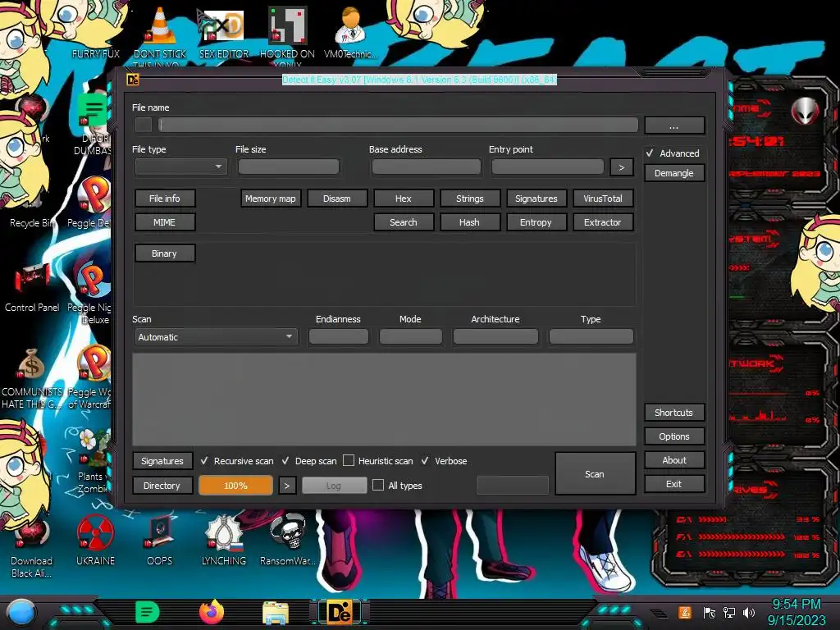This screenshot has width=840, height=630.
Task: Open the Peggle Deluxe desktop icon
Action: pyautogui.click(x=92, y=203)
